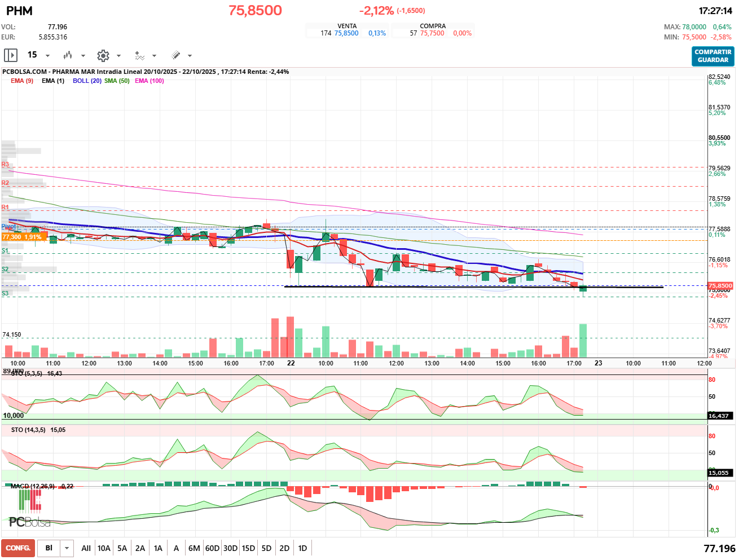
Task: Open the dropdown arrow beside the gear
Action: [118, 56]
